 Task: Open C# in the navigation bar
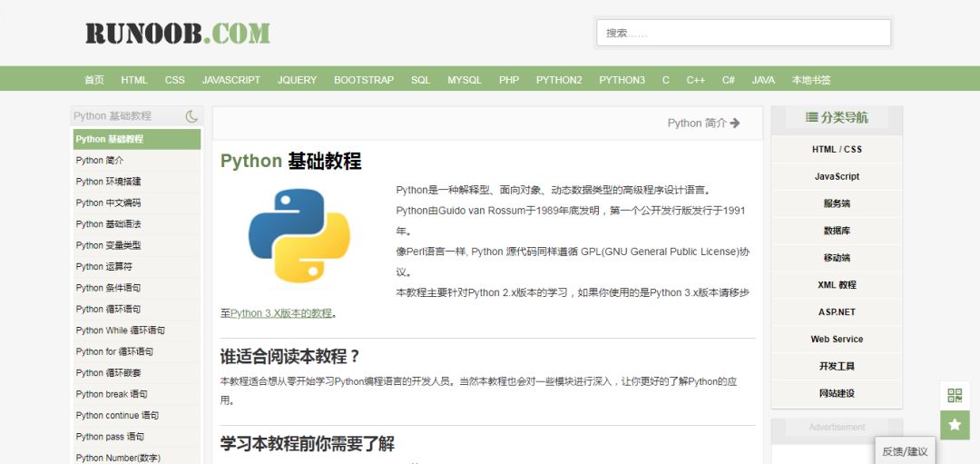tap(728, 80)
